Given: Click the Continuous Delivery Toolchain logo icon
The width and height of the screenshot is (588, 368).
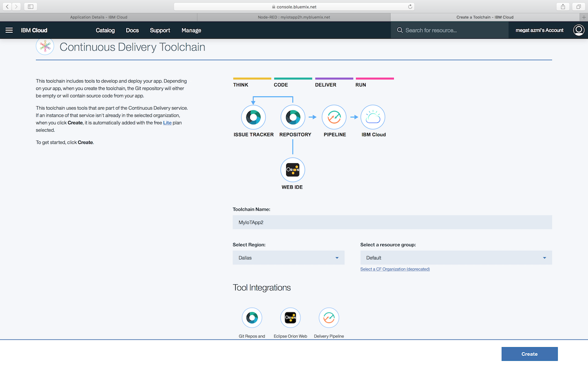Looking at the screenshot, I should [x=45, y=46].
